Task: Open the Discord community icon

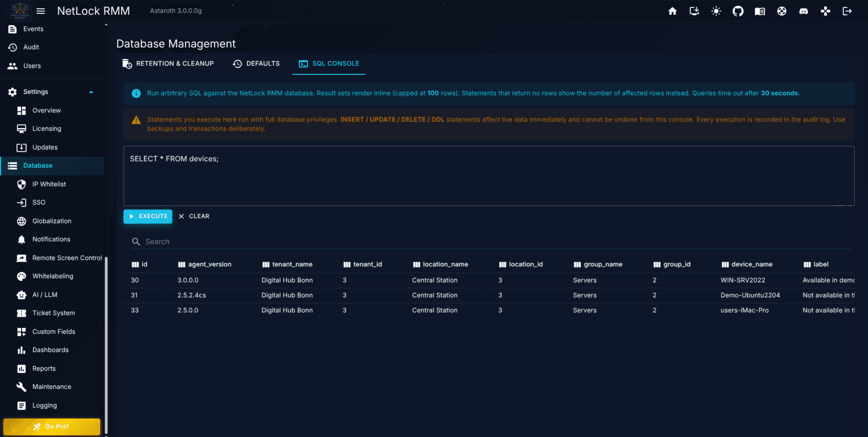Action: pyautogui.click(x=804, y=11)
